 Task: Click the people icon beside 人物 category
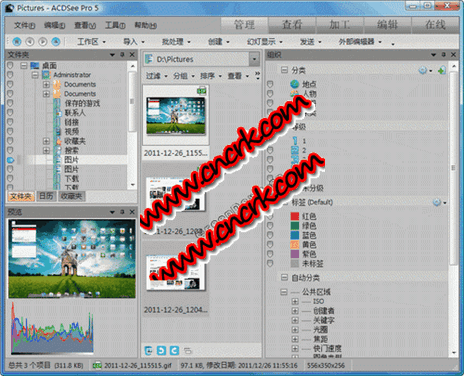click(x=294, y=93)
